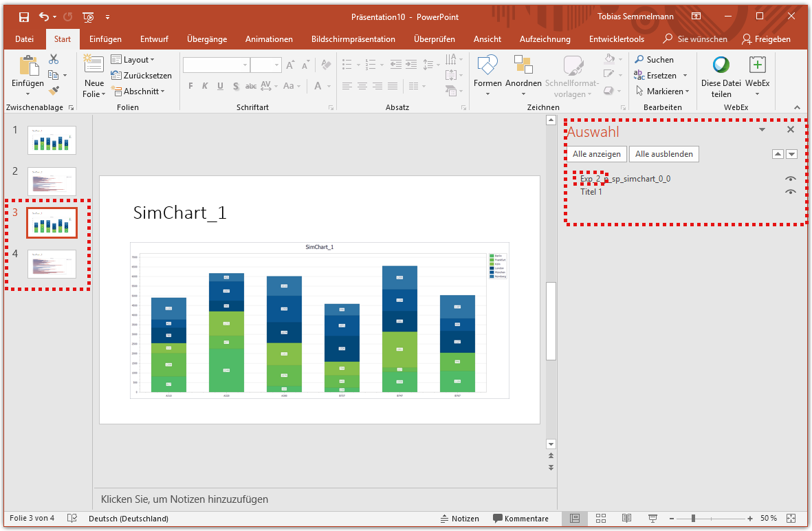Toggle text shadow (S) formatting

pos(236,86)
